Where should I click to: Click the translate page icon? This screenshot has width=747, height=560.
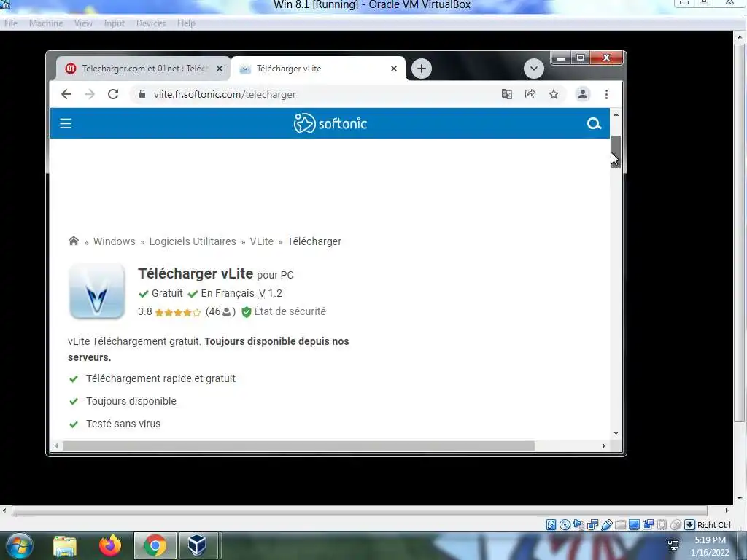click(x=507, y=94)
